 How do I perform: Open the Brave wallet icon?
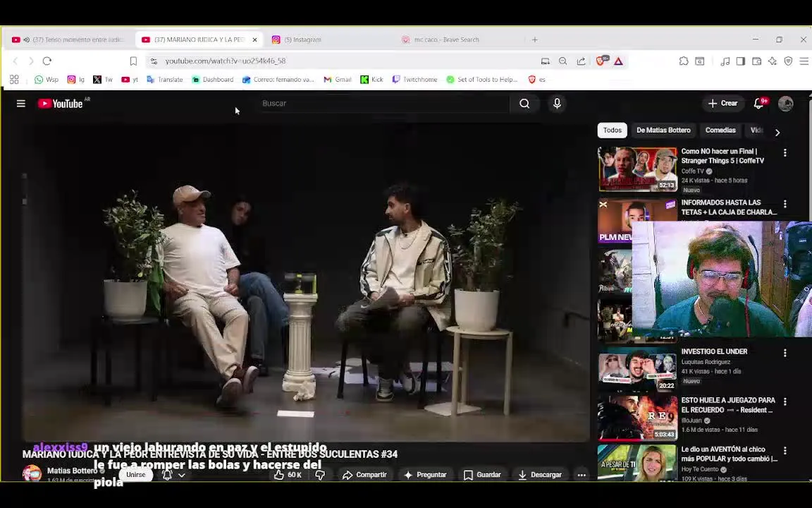(756, 61)
